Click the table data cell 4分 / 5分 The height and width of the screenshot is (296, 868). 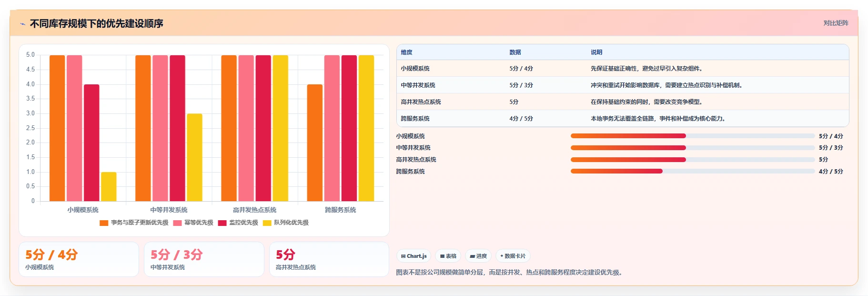click(521, 119)
